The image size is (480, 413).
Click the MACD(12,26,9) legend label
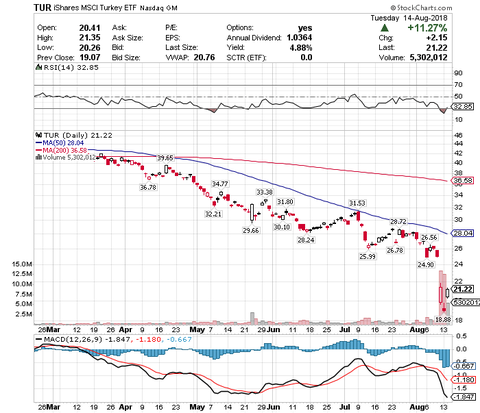73,339
